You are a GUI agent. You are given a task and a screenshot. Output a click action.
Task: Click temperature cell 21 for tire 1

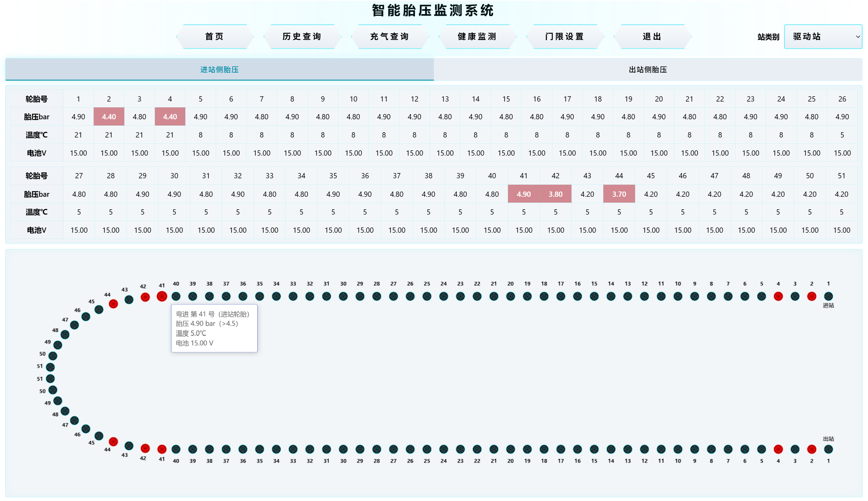tap(78, 135)
